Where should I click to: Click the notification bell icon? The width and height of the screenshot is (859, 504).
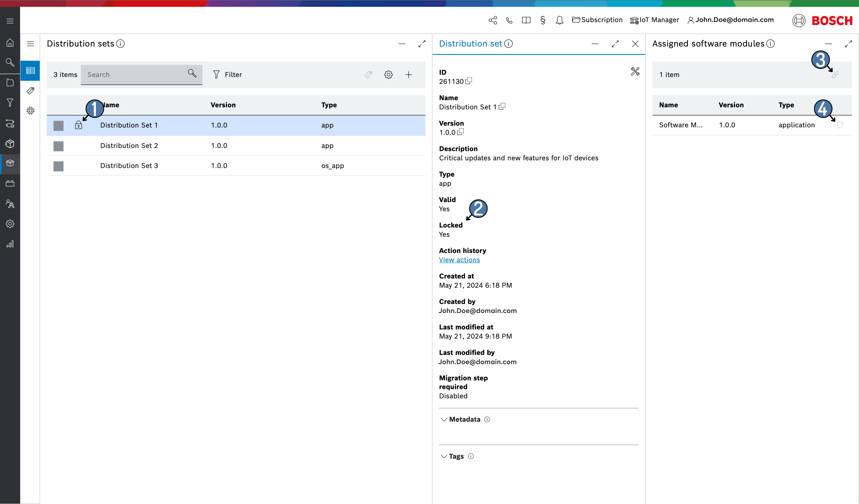click(x=559, y=20)
